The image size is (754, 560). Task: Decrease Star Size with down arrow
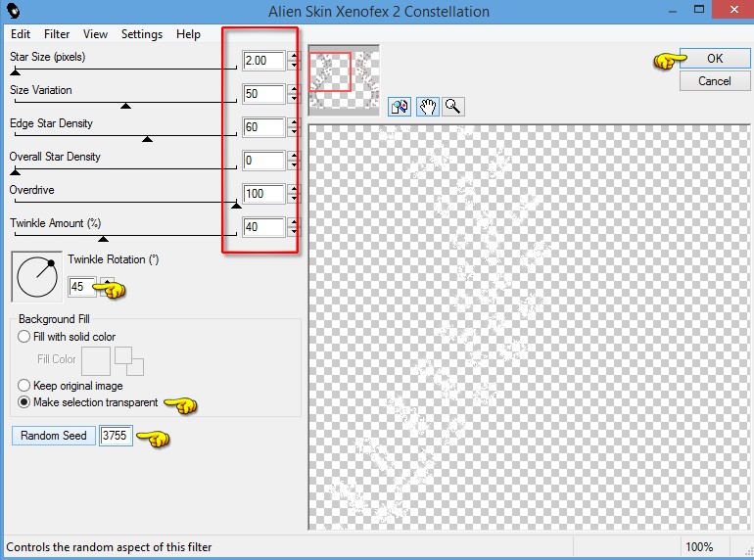(294, 66)
